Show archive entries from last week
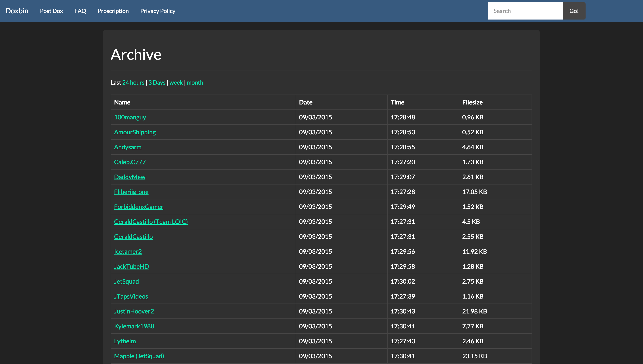 tap(176, 82)
